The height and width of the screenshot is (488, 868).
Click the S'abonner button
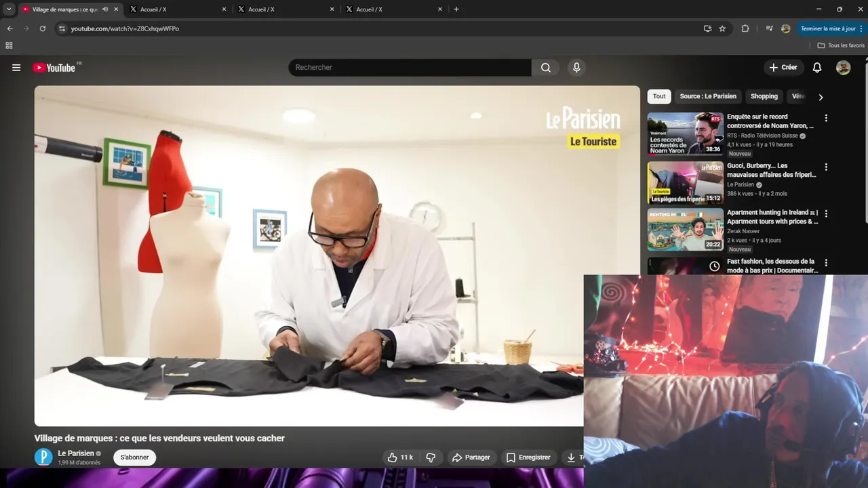[x=134, y=457]
